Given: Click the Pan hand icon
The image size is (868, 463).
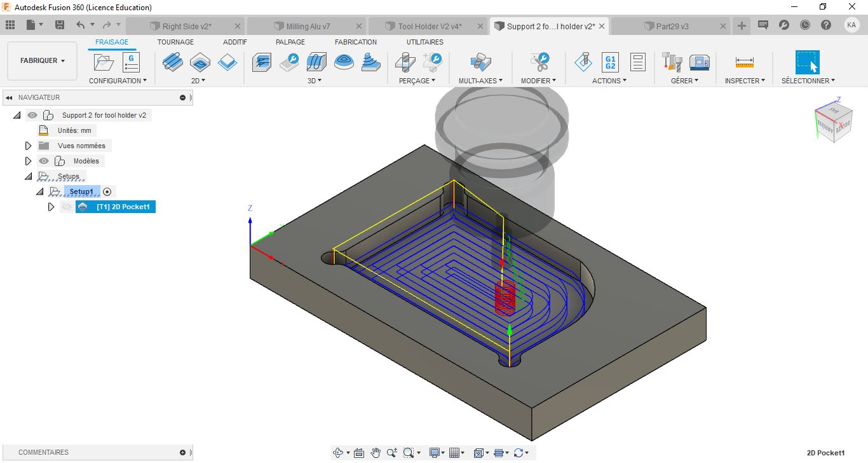Looking at the screenshot, I should tap(376, 453).
